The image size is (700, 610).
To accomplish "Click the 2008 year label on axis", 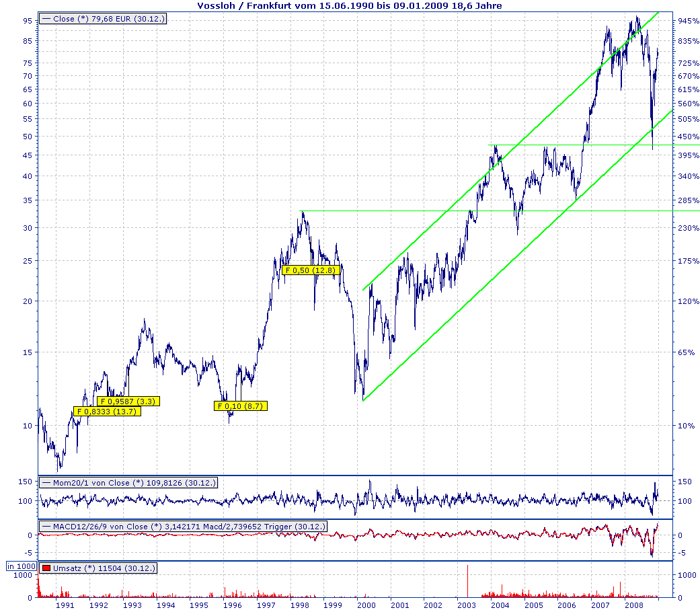I will point(634,605).
